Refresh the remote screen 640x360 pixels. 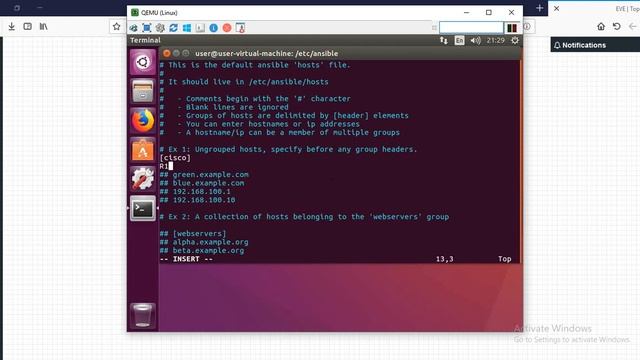click(x=173, y=28)
